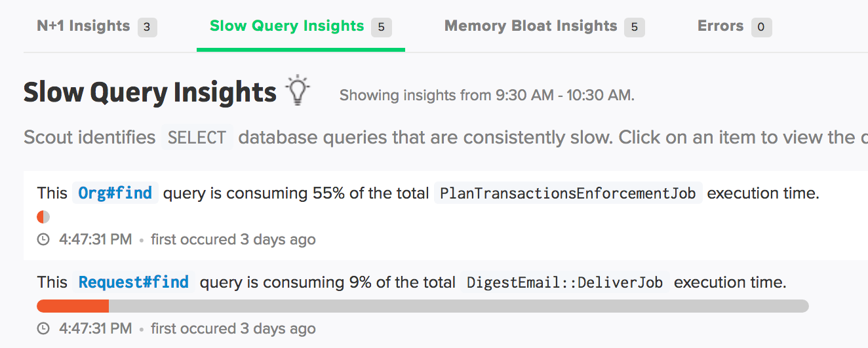Click the clock icon in the Request#find insight

[43, 329]
